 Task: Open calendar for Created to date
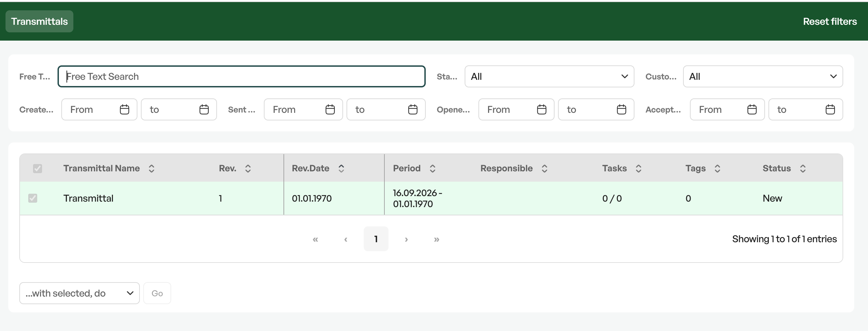pyautogui.click(x=204, y=109)
